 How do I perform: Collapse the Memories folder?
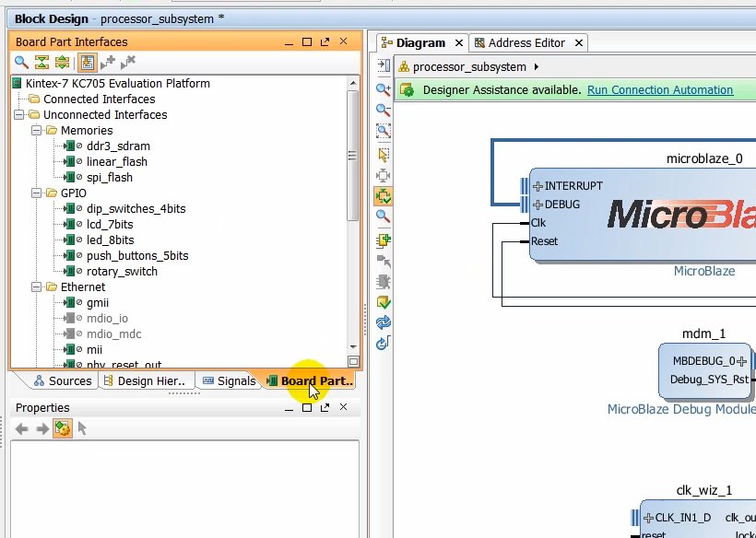tap(37, 131)
